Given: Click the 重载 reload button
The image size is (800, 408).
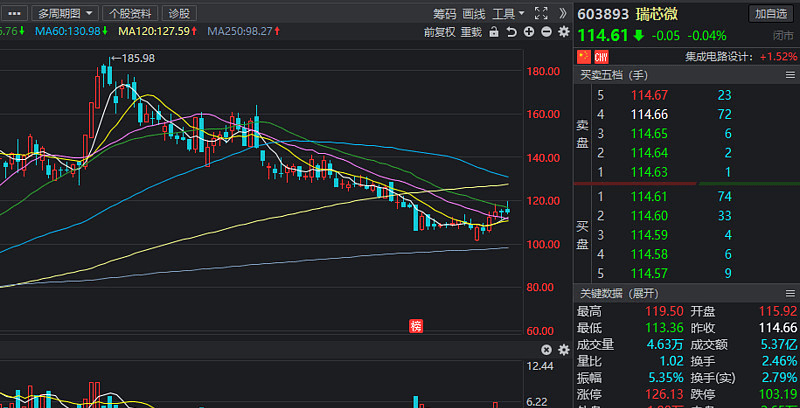Looking at the screenshot, I should [x=471, y=32].
